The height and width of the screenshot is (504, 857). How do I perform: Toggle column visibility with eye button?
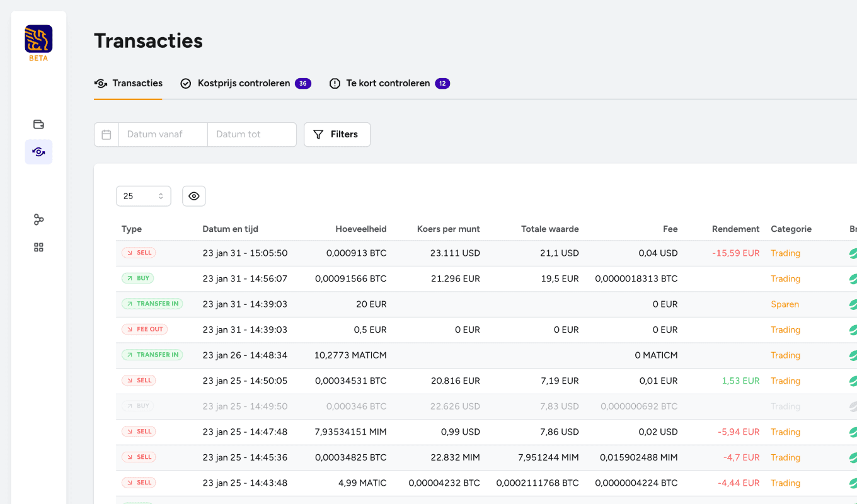coord(194,196)
